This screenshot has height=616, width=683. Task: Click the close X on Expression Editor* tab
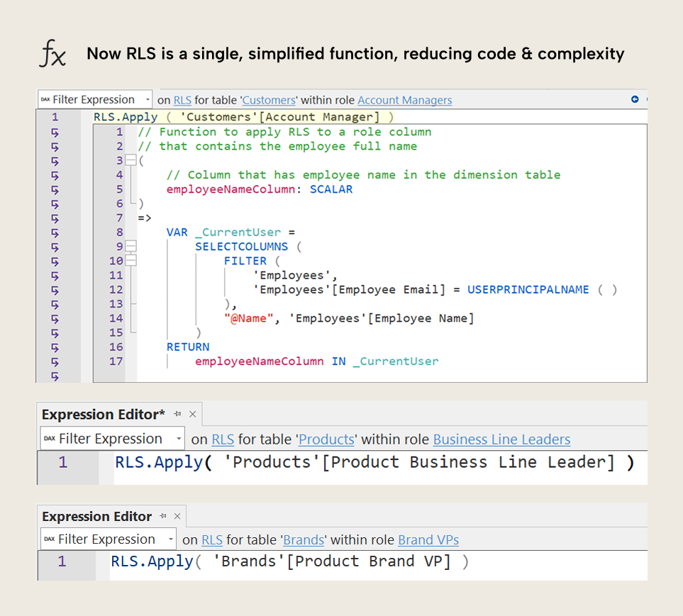[192, 414]
